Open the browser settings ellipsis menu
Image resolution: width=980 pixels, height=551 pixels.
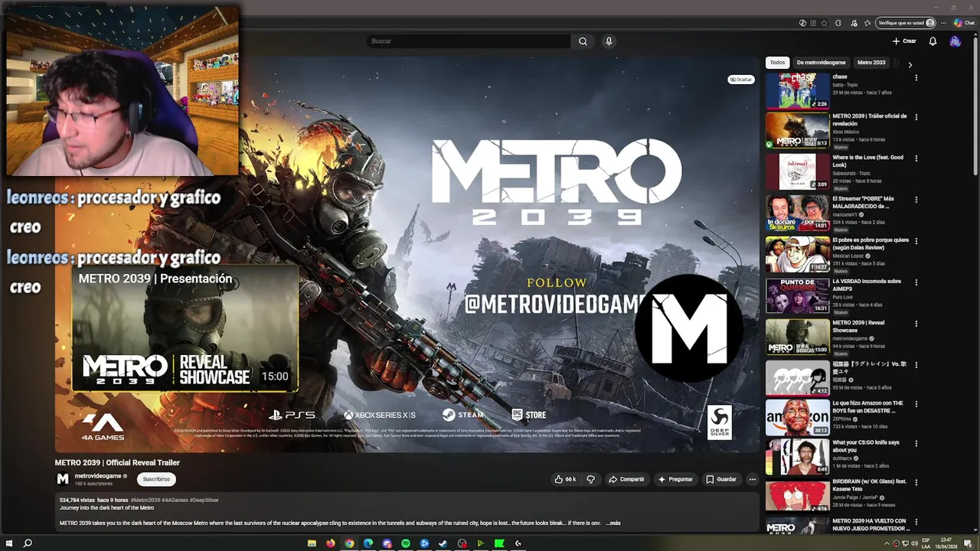(x=943, y=23)
